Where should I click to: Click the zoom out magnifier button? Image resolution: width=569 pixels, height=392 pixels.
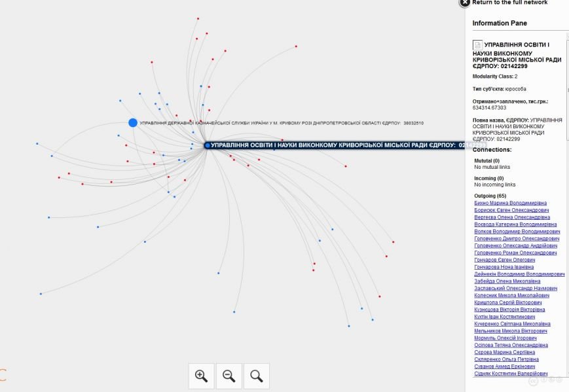pyautogui.click(x=229, y=376)
